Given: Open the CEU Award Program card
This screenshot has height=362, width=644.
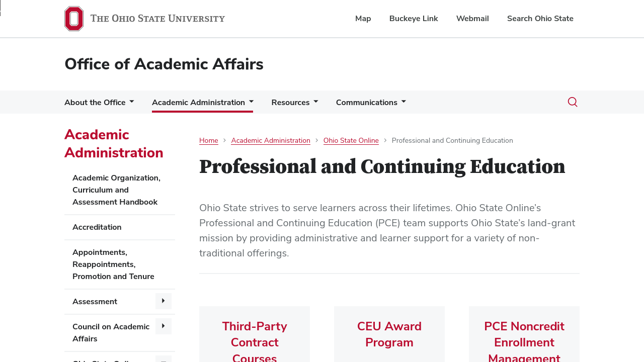Looking at the screenshot, I should (389, 334).
